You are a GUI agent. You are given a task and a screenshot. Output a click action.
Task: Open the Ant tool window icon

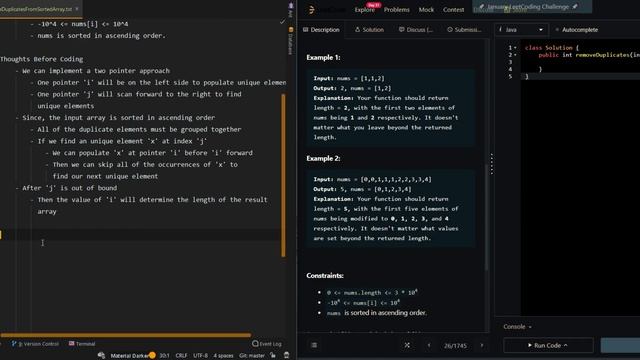click(291, 9)
